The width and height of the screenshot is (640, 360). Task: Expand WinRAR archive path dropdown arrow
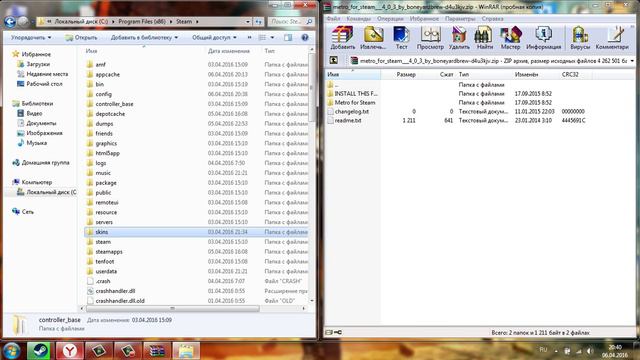[x=632, y=60]
